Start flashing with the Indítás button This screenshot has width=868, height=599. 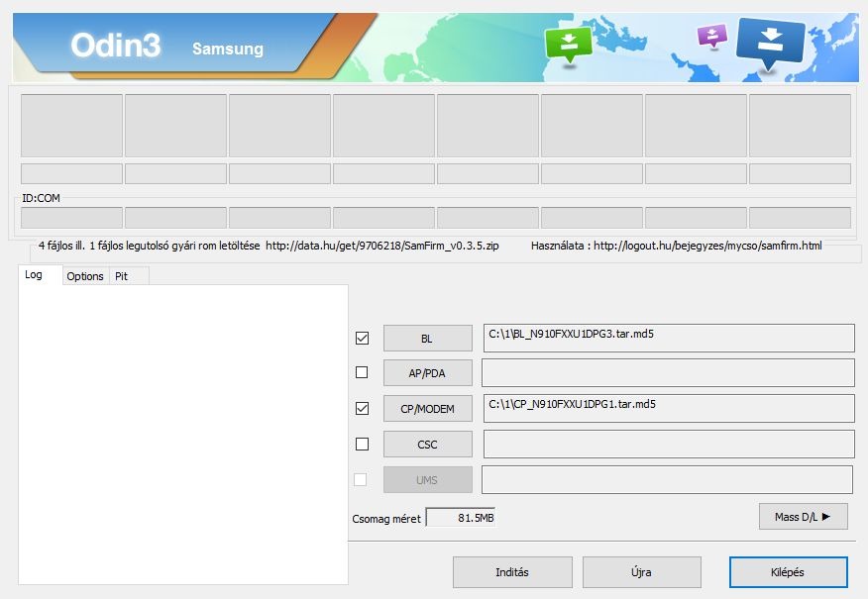(x=512, y=572)
